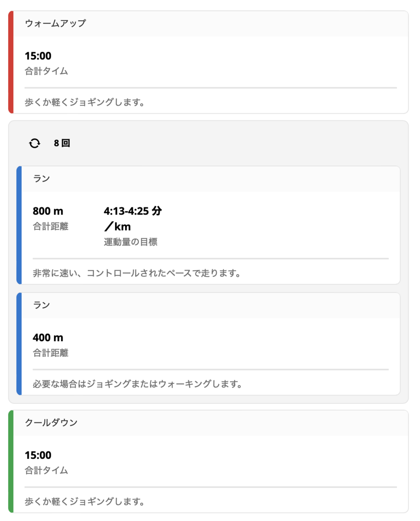This screenshot has height=521, width=420.
Task: Click the cool-down note about light jogging
Action: coord(84,502)
